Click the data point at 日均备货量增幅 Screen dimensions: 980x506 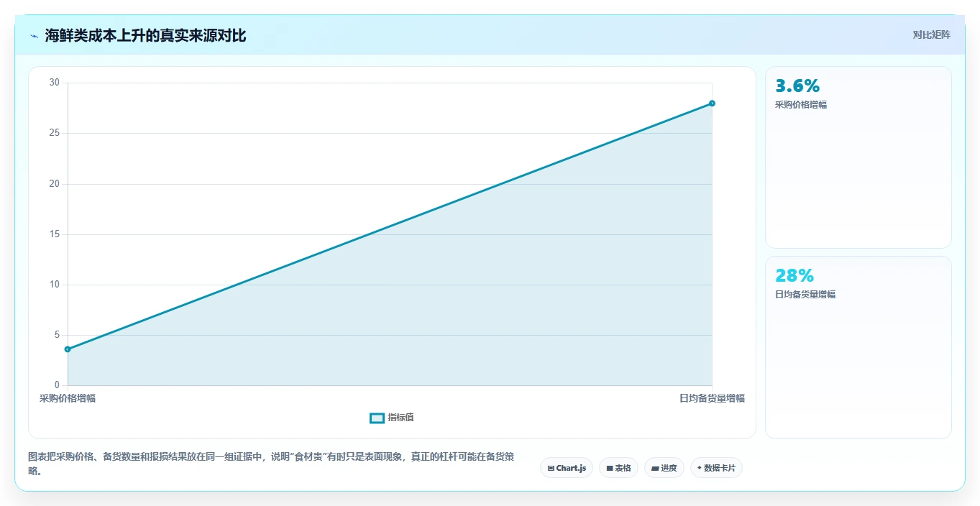pyautogui.click(x=712, y=103)
